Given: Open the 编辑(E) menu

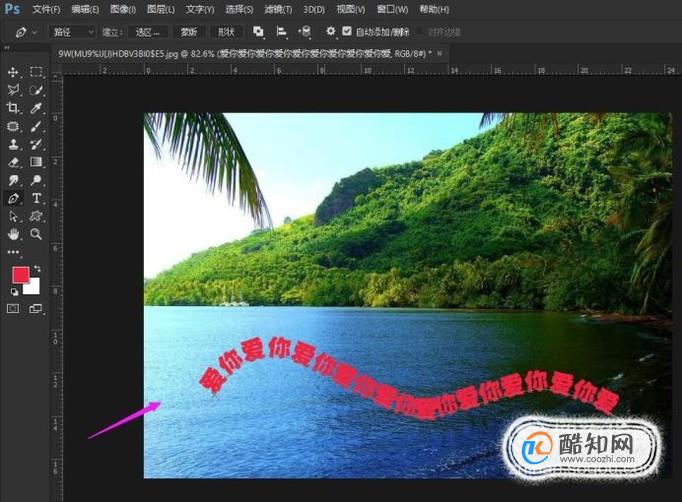Looking at the screenshot, I should click(x=85, y=9).
